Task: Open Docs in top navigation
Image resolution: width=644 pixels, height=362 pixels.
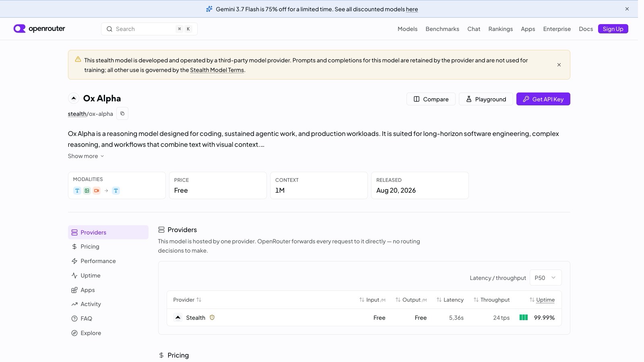Action: (x=586, y=29)
